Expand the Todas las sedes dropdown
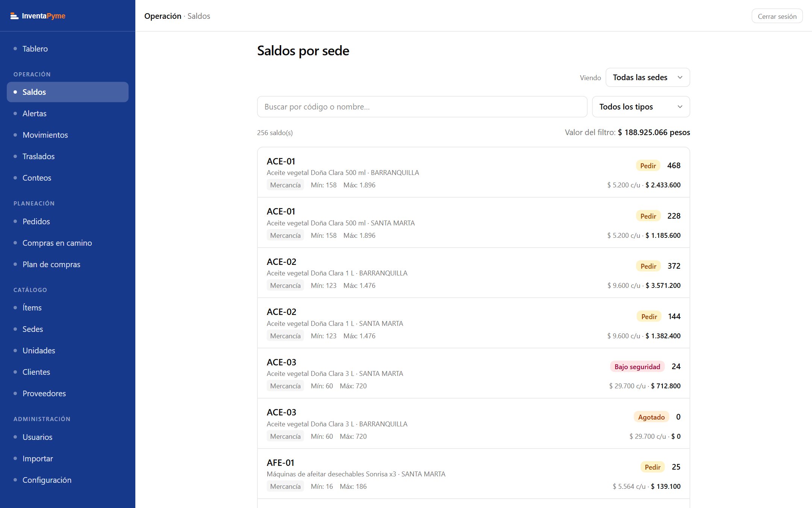This screenshot has width=812, height=508. (648, 78)
